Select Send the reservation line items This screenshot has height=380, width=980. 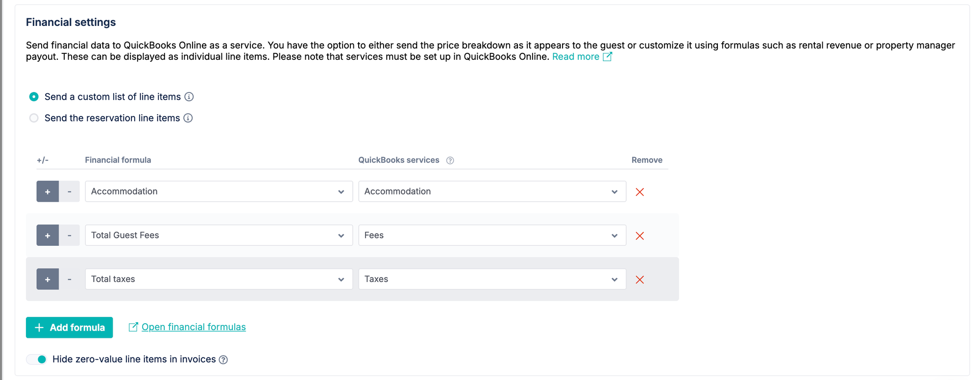34,118
